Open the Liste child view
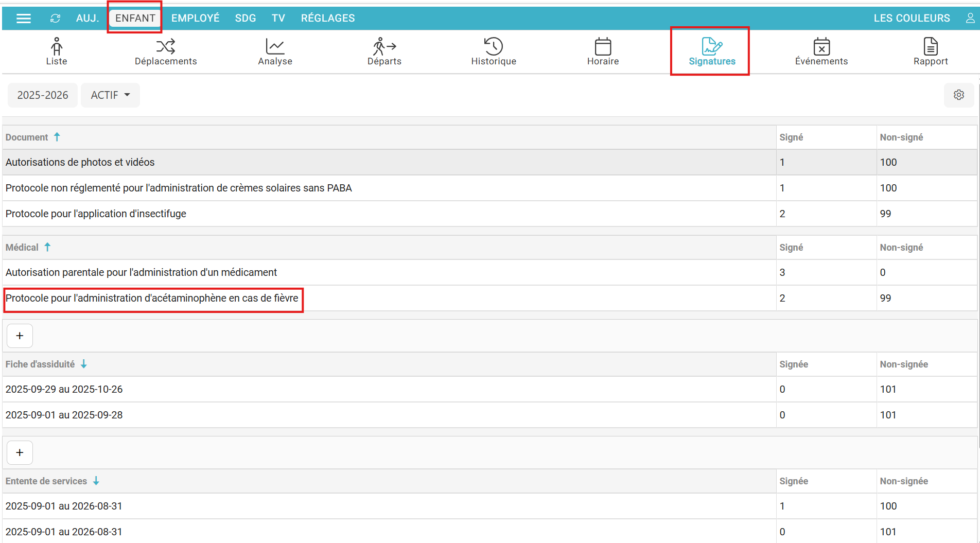Image resolution: width=980 pixels, height=543 pixels. (x=57, y=51)
